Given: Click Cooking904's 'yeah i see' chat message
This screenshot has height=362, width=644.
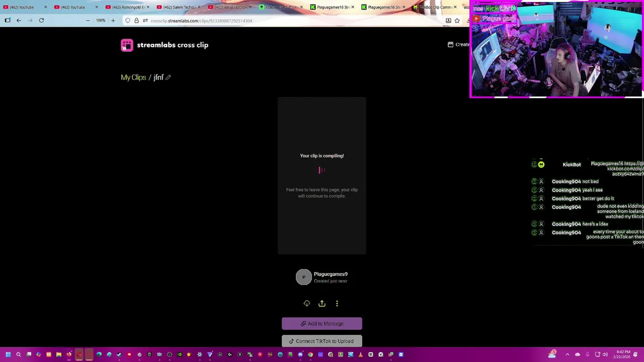Looking at the screenshot, I should tap(592, 190).
